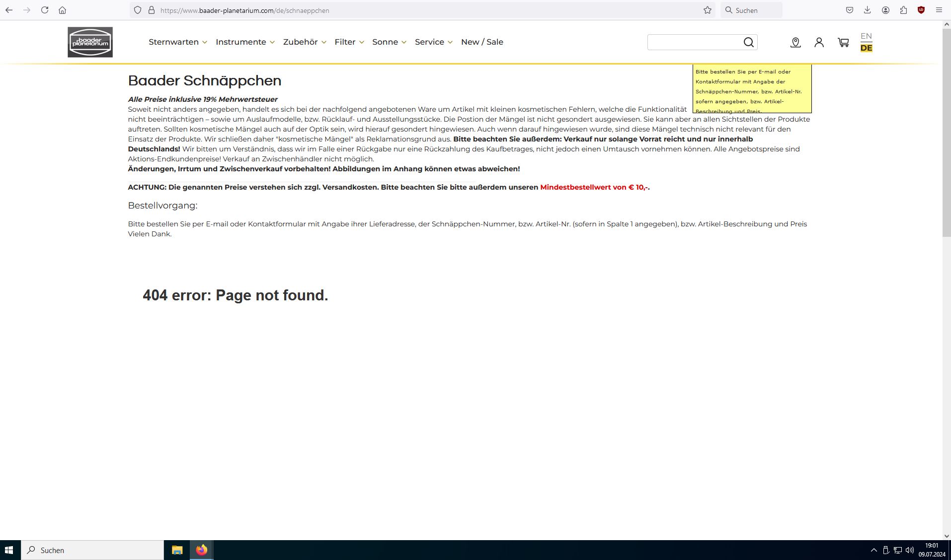Click the shield tracking protection icon

pyautogui.click(x=138, y=10)
